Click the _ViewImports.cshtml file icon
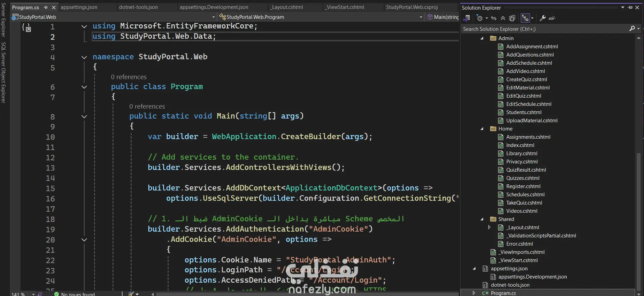 click(493, 252)
